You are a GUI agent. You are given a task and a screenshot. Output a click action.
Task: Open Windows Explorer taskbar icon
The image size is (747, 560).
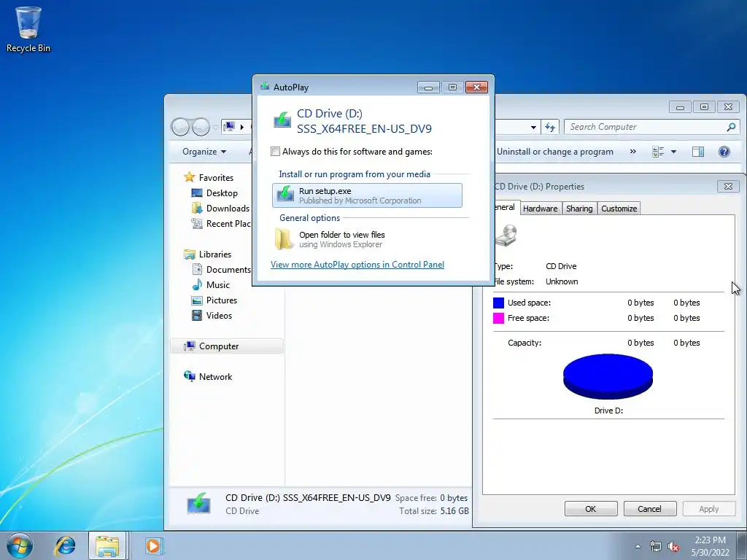coord(107,545)
